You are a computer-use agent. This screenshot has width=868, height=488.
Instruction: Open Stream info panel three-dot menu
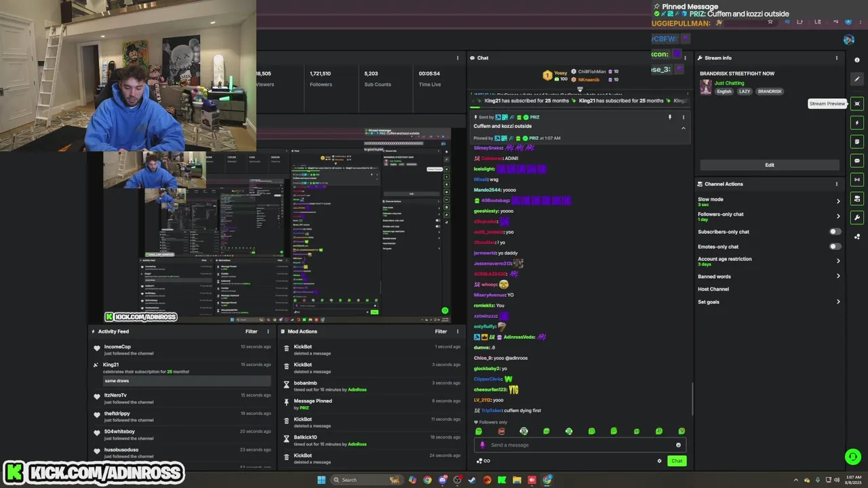click(837, 58)
